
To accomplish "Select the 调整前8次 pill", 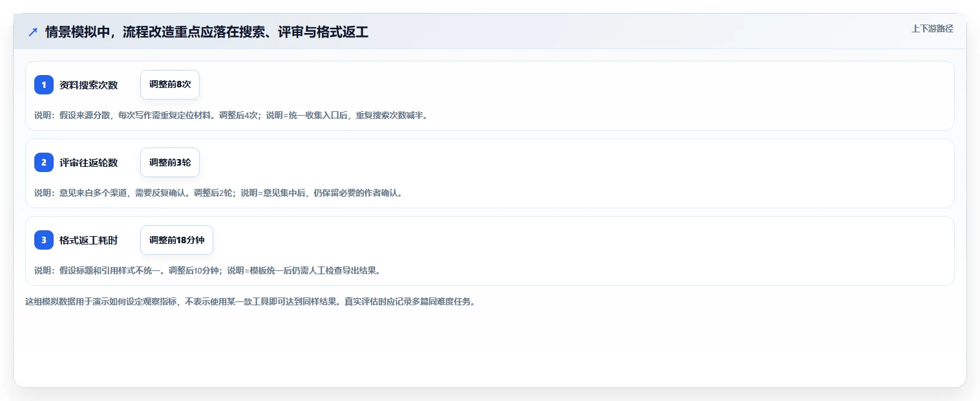I will tap(170, 85).
